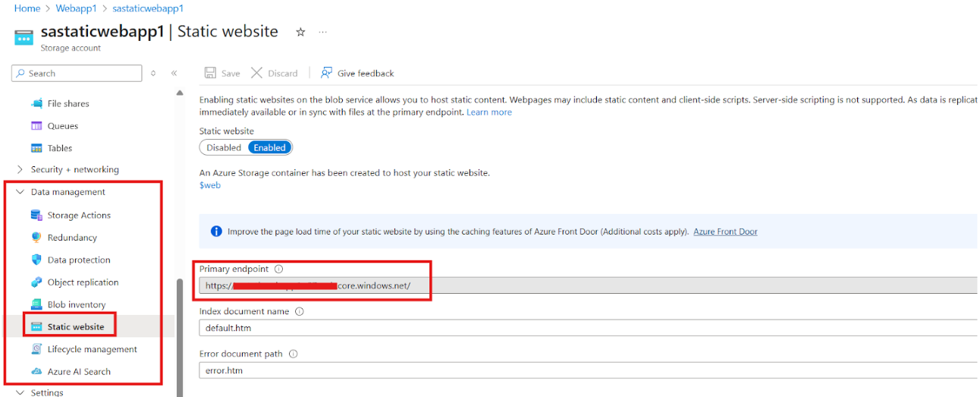The width and height of the screenshot is (980, 397).
Task: Click the Discard button label
Action: 283,74
